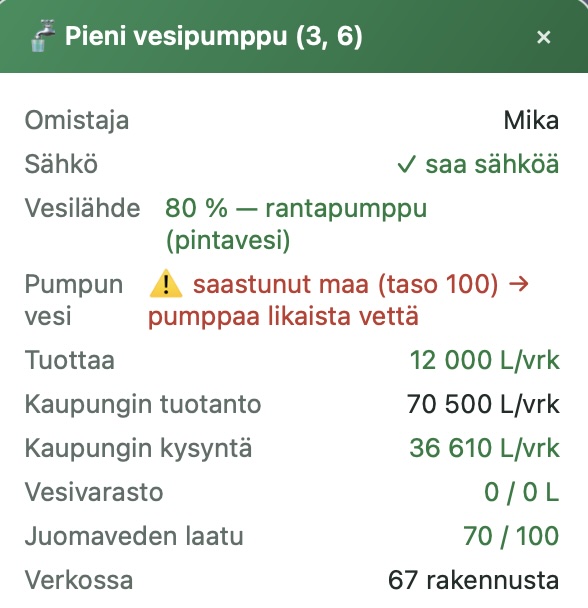588x608 pixels.
Task: Close the Pieni vesipumppu info panel
Action: 543,37
